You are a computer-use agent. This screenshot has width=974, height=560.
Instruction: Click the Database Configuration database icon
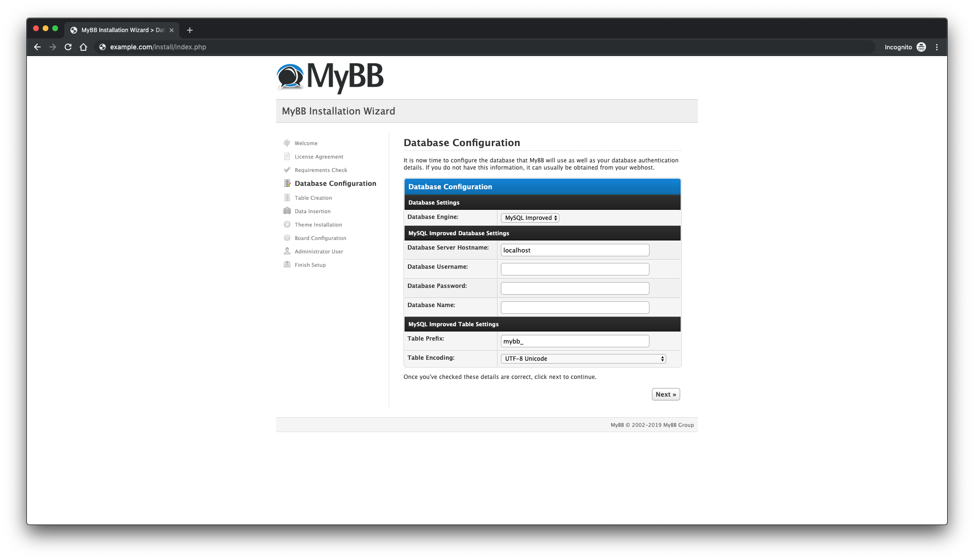(287, 183)
